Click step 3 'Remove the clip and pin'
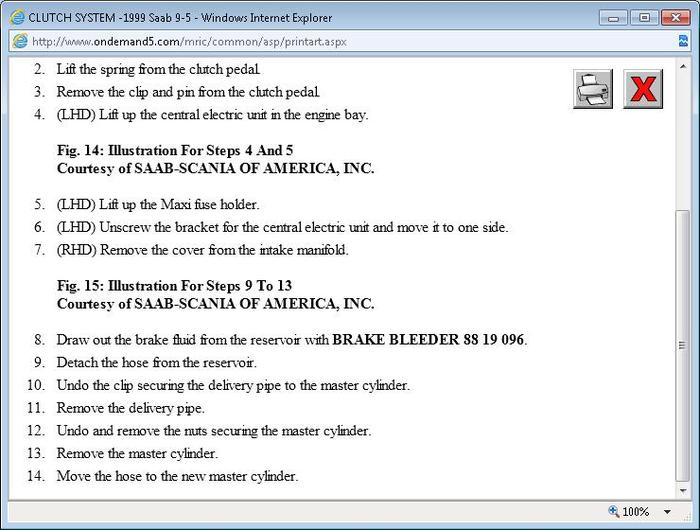The height and width of the screenshot is (530, 700). [188, 92]
